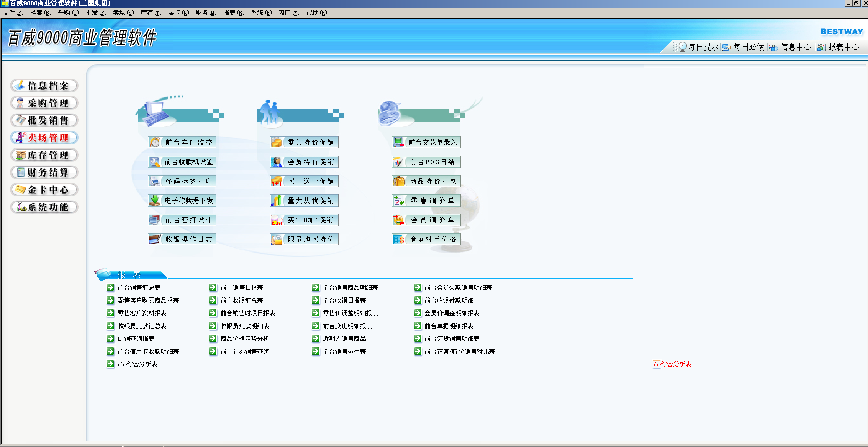Click 前台收款机设置 icon

pyautogui.click(x=155, y=162)
